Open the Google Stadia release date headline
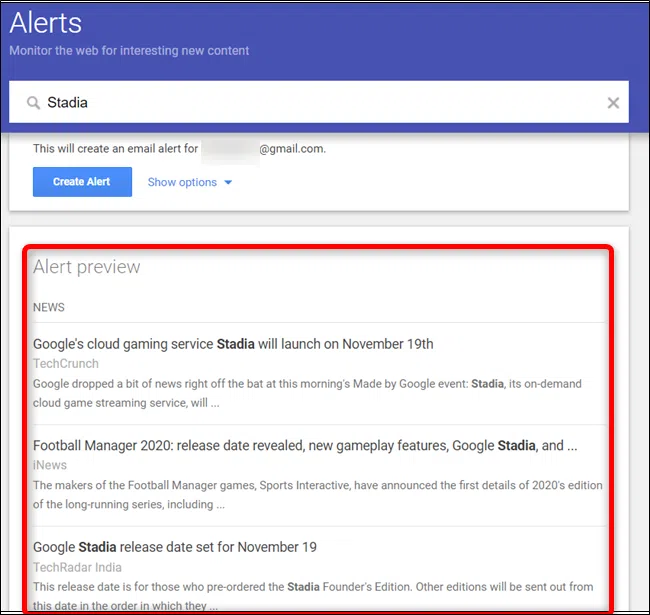The image size is (650, 615). click(x=175, y=547)
